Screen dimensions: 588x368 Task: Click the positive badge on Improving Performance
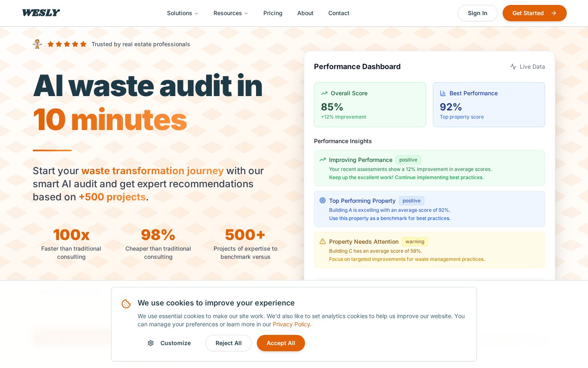[408, 160]
